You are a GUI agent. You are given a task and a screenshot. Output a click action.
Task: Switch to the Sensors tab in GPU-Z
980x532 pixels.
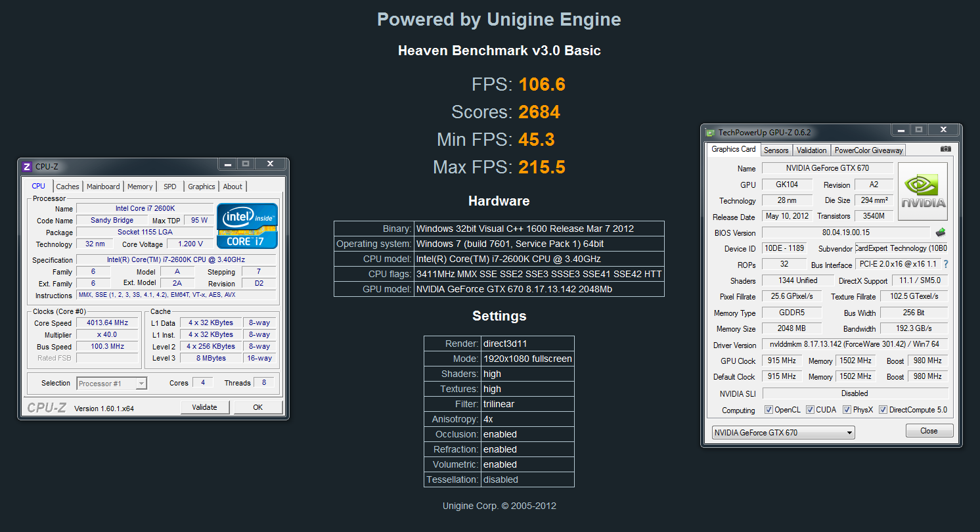point(776,150)
